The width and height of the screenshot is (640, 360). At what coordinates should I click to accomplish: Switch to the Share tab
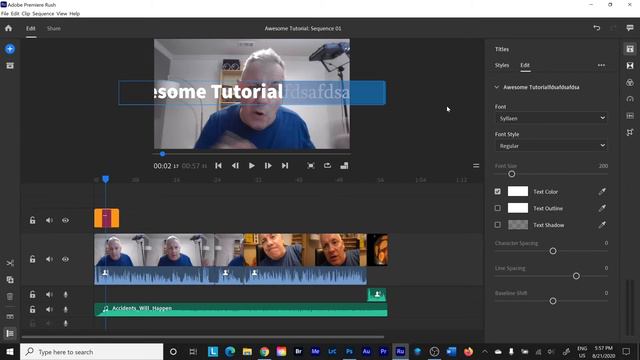[x=53, y=29]
